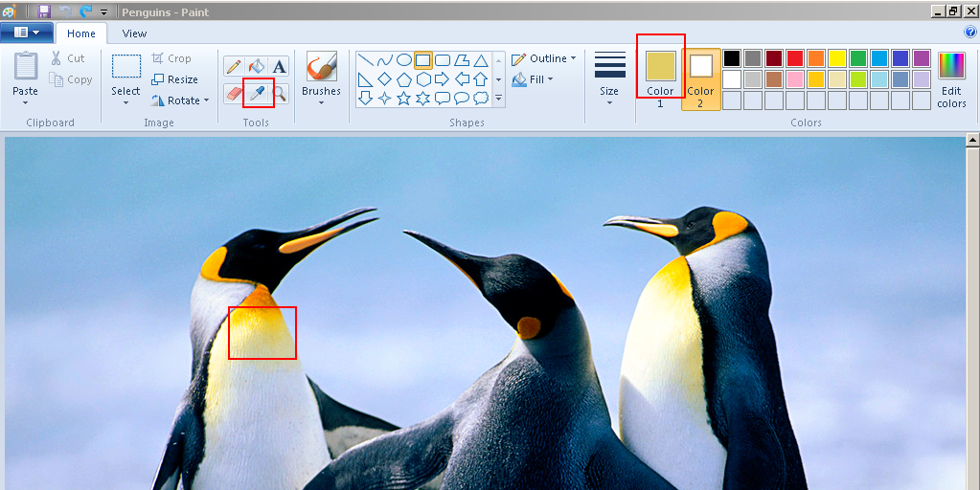This screenshot has width=980, height=490.
Task: Choose the Pentagon shape
Action: click(404, 79)
